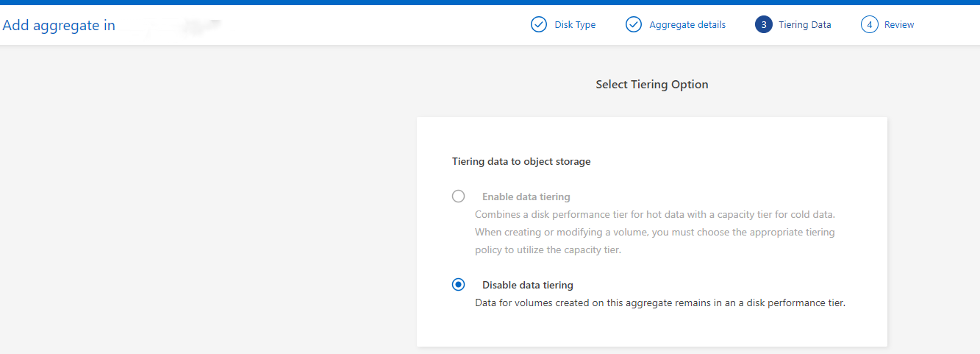Viewport: 980px width, 354px height.
Task: Click the Disk Type checkmark icon
Action: pos(539,25)
